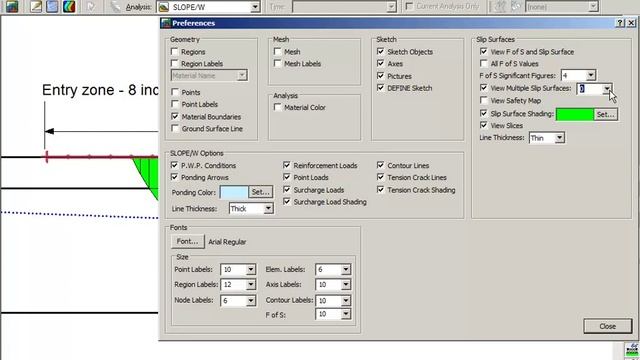Expand F of S Significant Figures dropdown
The width and height of the screenshot is (640, 360).
coord(591,75)
